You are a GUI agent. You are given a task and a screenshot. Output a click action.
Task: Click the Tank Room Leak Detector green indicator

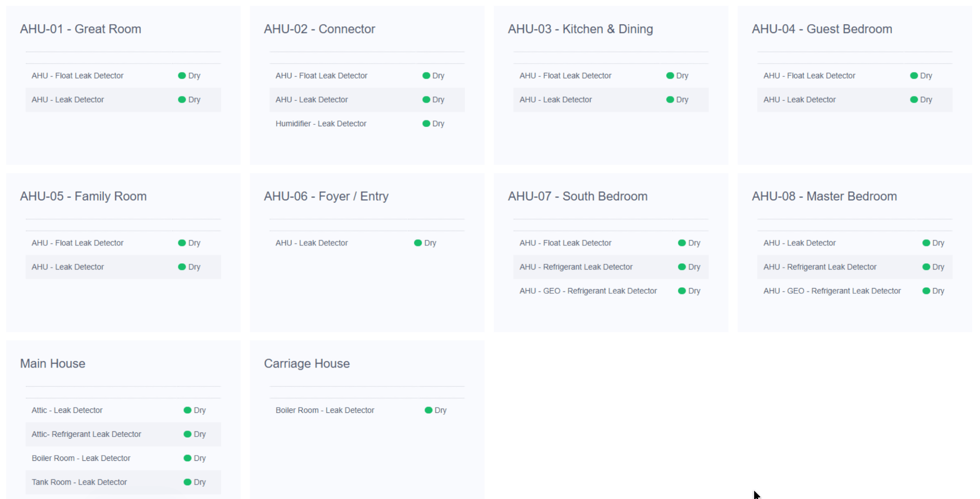pos(187,482)
